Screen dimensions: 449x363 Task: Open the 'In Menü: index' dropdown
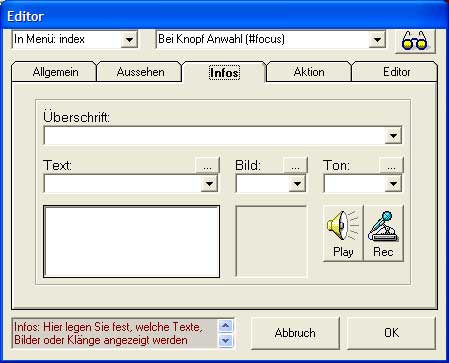tap(129, 40)
